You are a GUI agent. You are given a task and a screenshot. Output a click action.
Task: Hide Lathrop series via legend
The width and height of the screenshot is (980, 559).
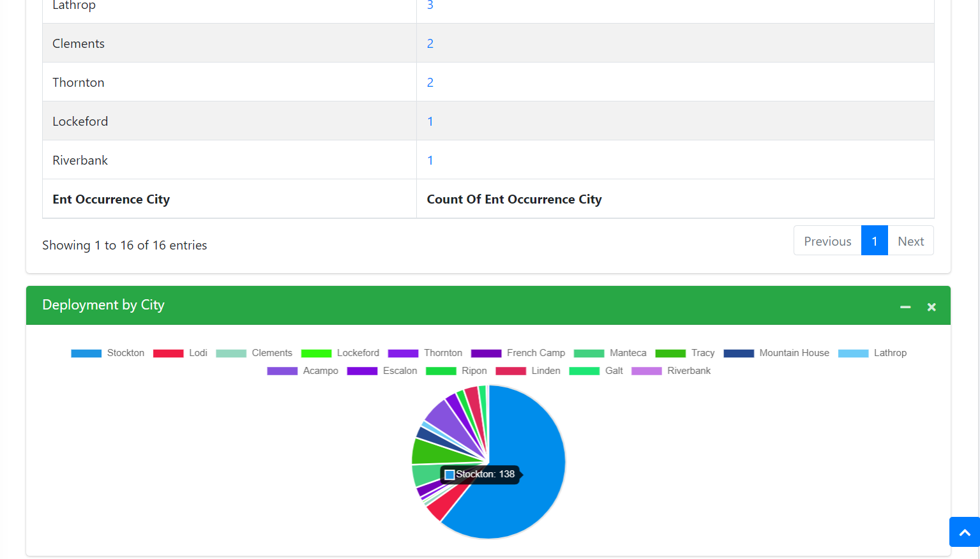[x=872, y=353]
